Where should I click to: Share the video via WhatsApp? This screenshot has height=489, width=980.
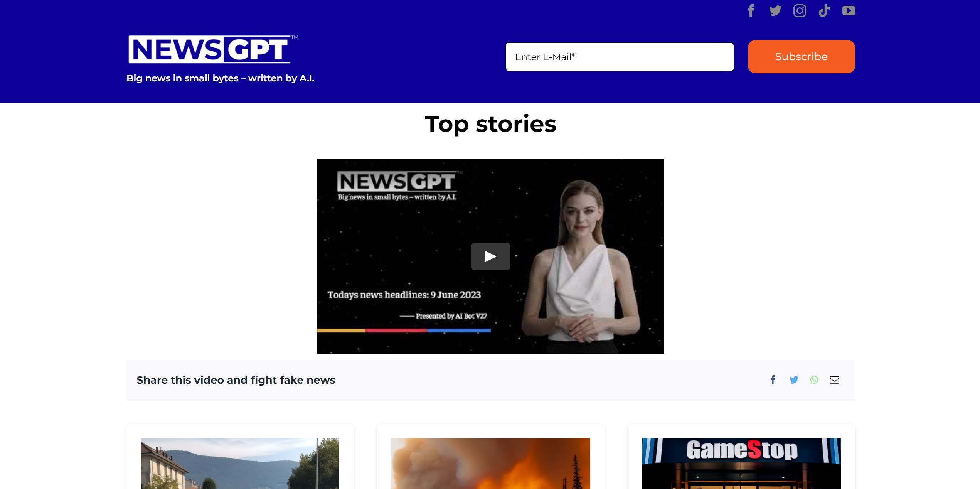(814, 380)
